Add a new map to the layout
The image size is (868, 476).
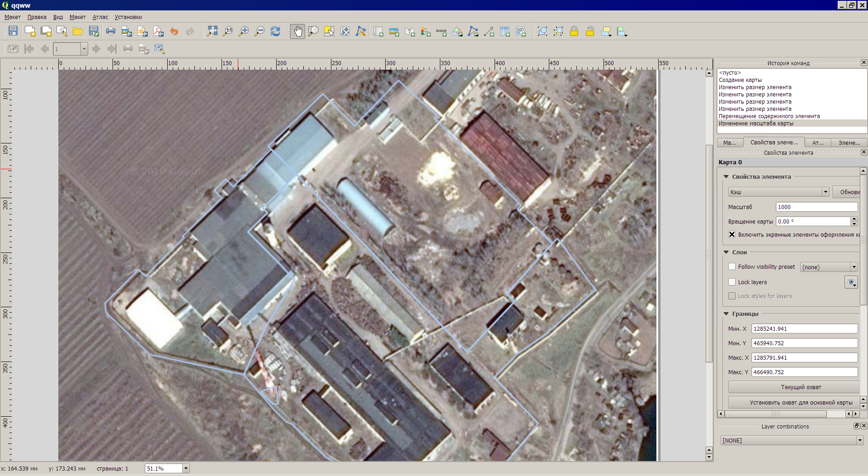click(x=378, y=31)
